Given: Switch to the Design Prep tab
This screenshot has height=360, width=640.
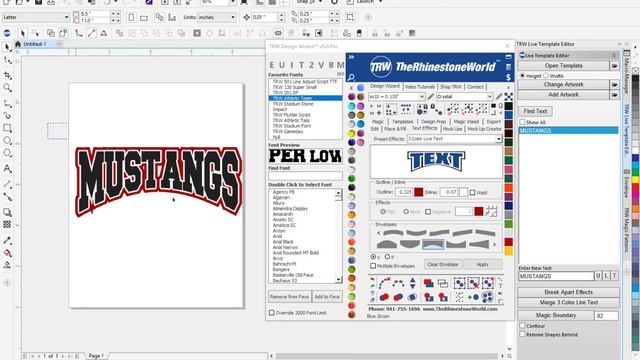Looking at the screenshot, I should pyautogui.click(x=433, y=122).
